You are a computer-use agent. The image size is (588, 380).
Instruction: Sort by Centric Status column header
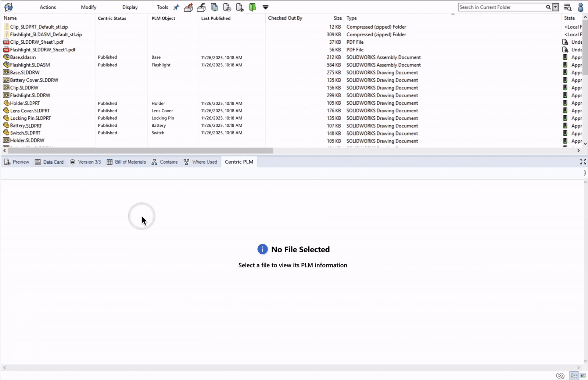[112, 18]
